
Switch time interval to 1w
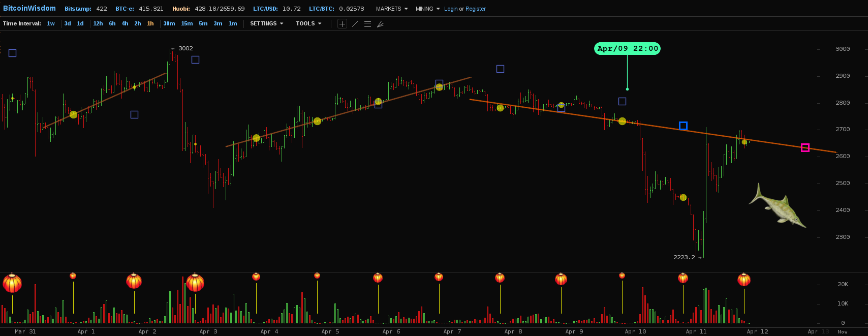[x=51, y=24]
